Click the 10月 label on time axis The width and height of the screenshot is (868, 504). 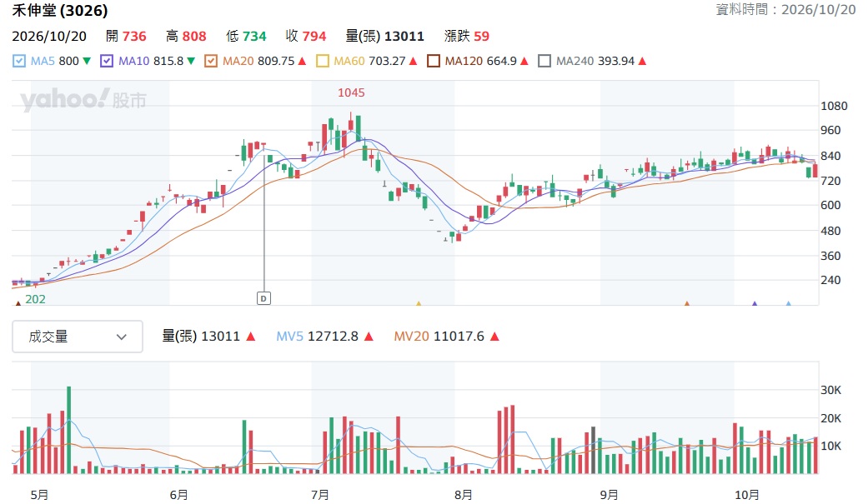pyautogui.click(x=747, y=495)
